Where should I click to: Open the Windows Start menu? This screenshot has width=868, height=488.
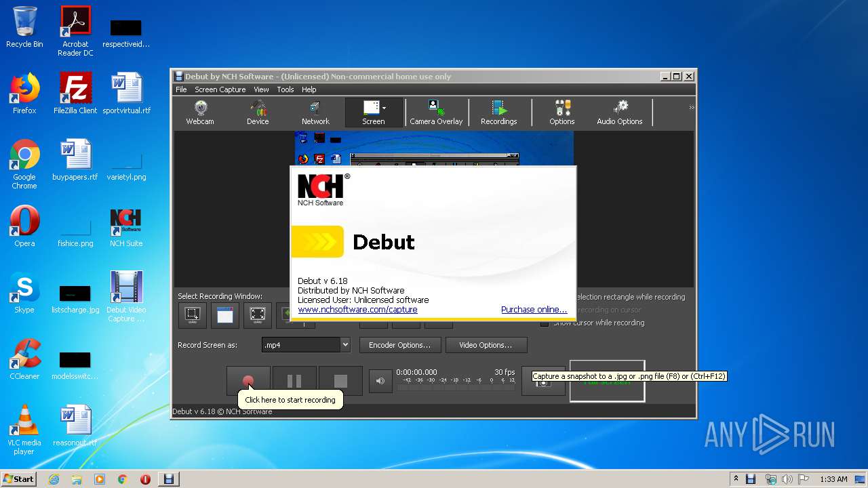(18, 479)
